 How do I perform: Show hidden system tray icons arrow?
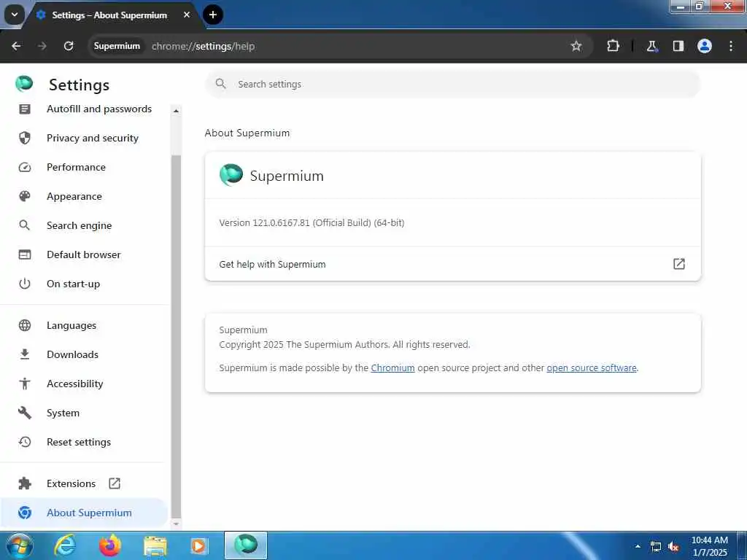638,546
